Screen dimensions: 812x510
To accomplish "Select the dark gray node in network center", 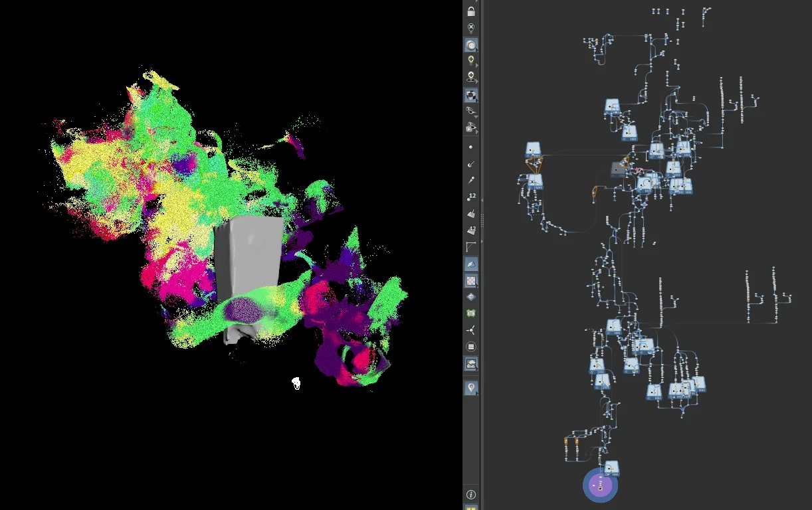I will 618,170.
